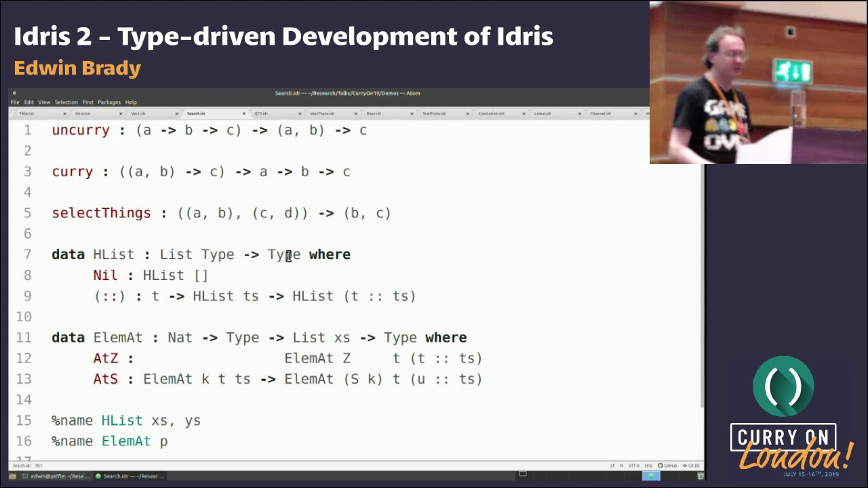This screenshot has height=488, width=868.
Task: Click the 'AtZ' constructor
Action: tap(105, 358)
